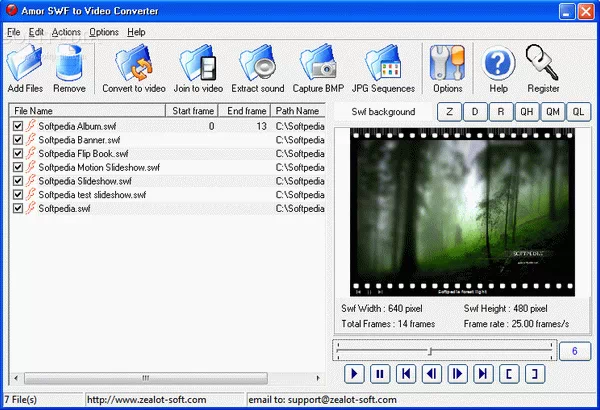
Task: Uncheck Softpedia Slideshow.swf checkbox
Action: (x=18, y=181)
